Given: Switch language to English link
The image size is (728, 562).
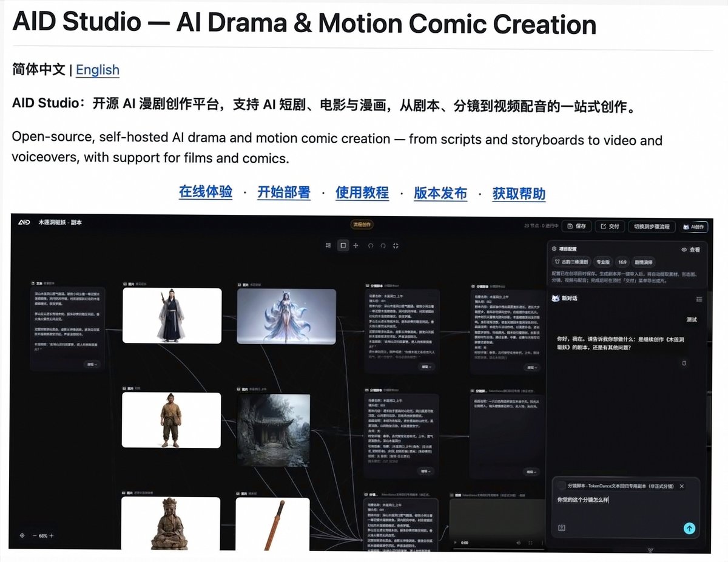Looking at the screenshot, I should (x=98, y=70).
